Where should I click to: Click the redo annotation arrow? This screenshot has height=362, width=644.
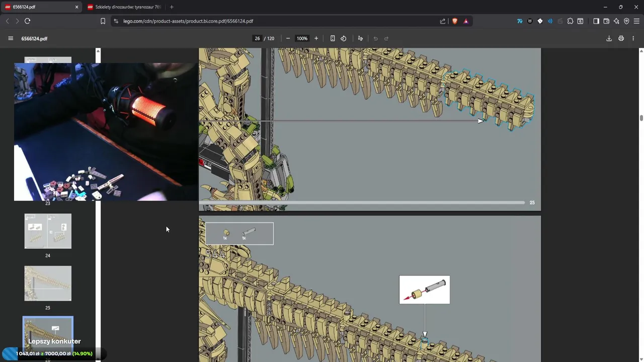[386, 38]
